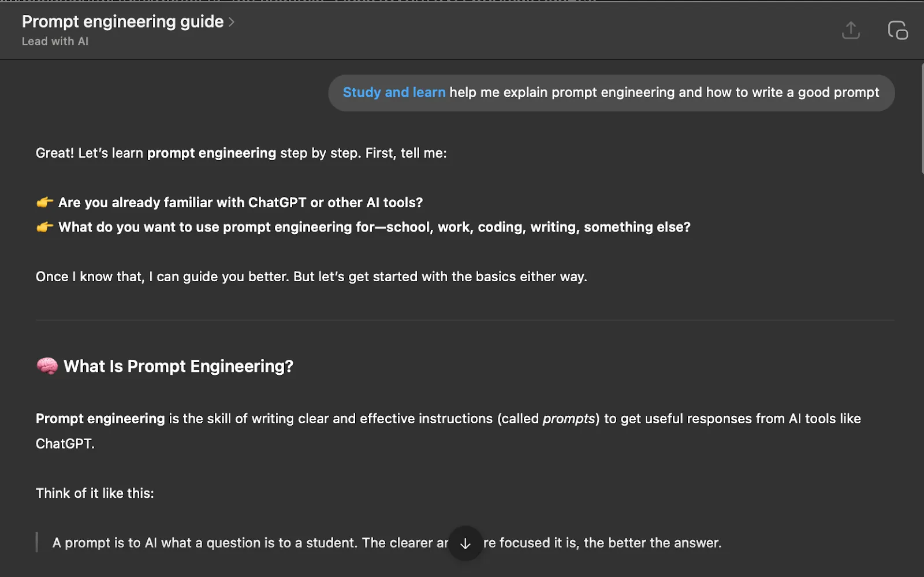Click the brain emoji next to the heading
Screen dimensions: 924x577
point(47,366)
